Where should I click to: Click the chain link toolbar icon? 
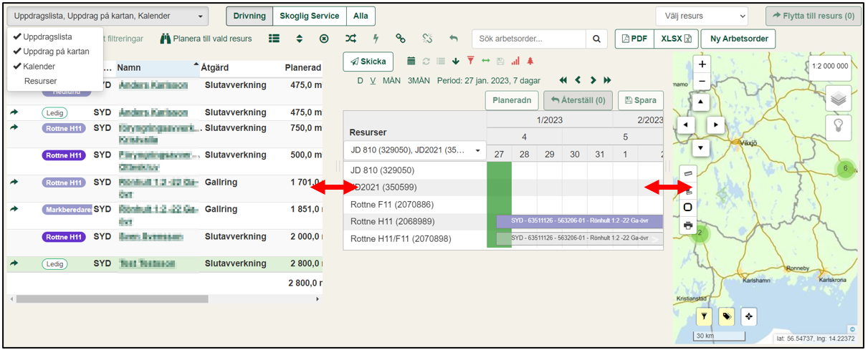[x=401, y=39]
